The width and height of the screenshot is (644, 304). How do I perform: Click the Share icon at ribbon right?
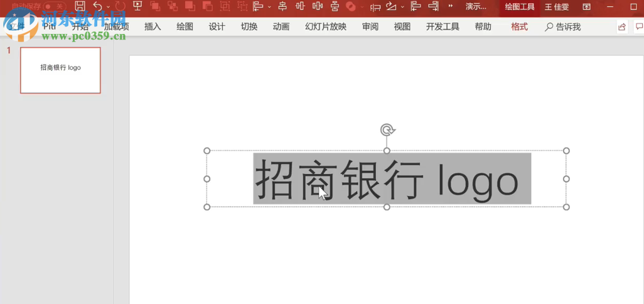(622, 27)
